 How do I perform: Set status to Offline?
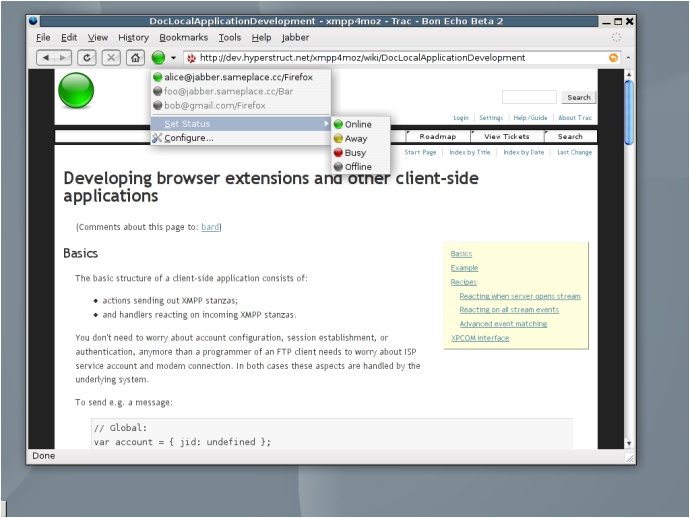pyautogui.click(x=360, y=167)
